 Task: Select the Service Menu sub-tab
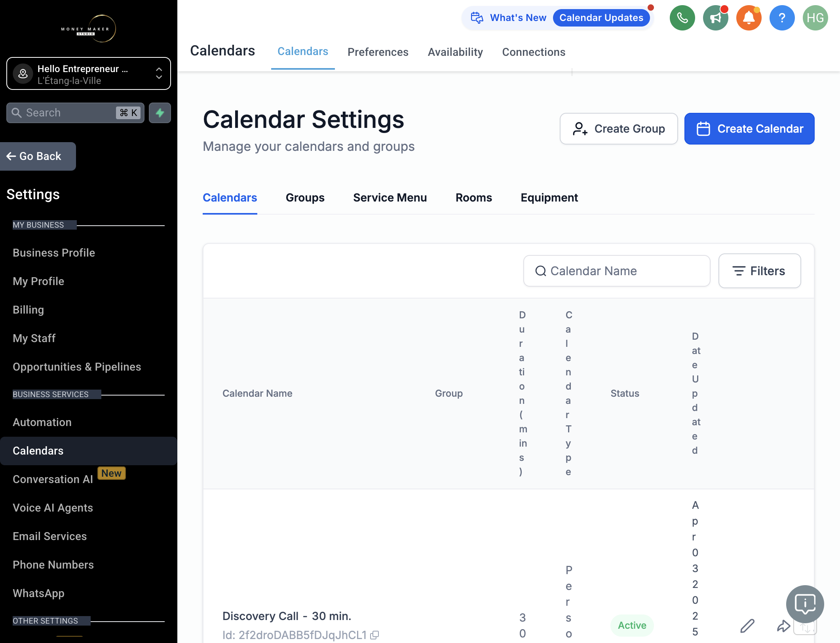point(390,198)
